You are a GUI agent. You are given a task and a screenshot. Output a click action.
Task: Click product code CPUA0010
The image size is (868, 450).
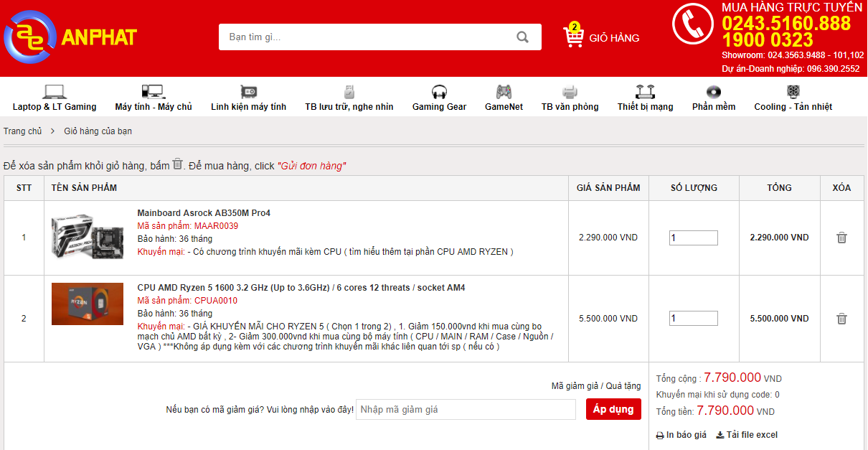[x=215, y=301]
